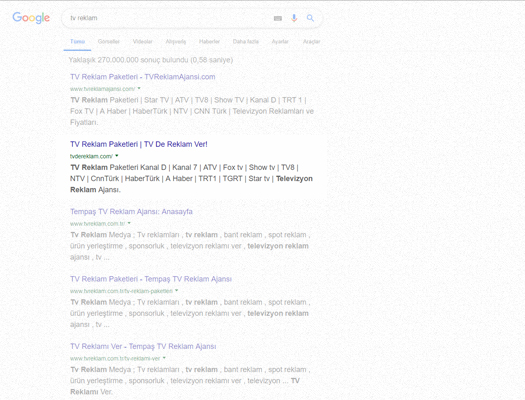
Task: Open 'TV Reklam Paketleri | TV De Reklam Ver!' result
Action: [x=139, y=144]
